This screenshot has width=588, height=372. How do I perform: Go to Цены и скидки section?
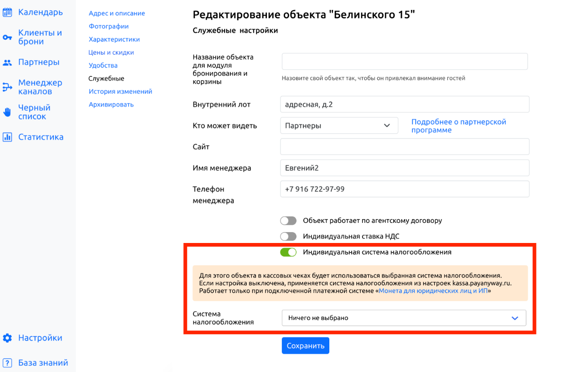(111, 52)
